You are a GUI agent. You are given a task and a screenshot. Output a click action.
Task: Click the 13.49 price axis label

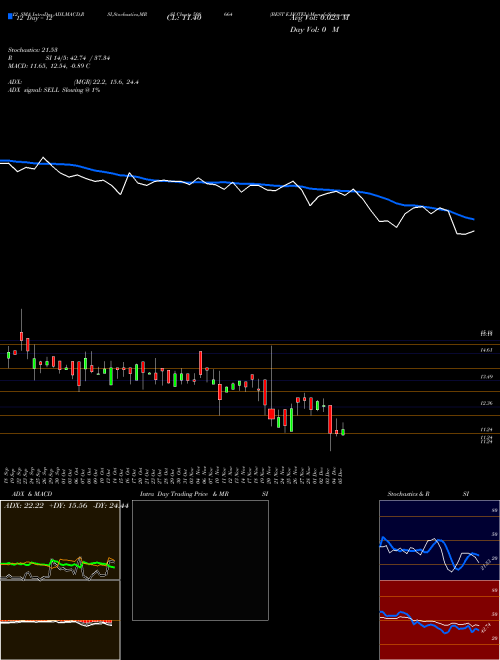point(487,377)
